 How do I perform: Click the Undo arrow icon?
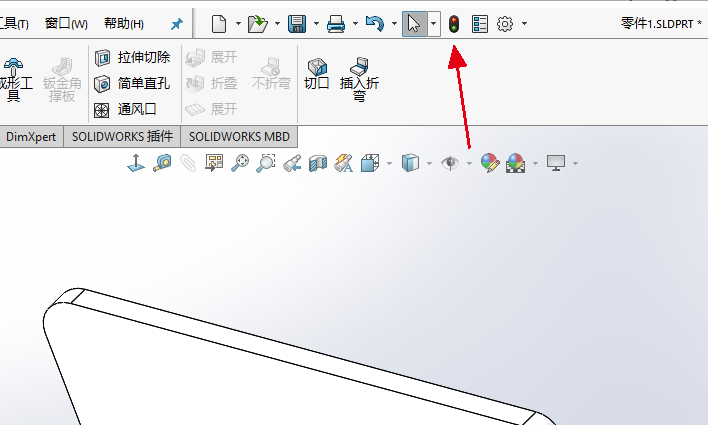coord(375,23)
